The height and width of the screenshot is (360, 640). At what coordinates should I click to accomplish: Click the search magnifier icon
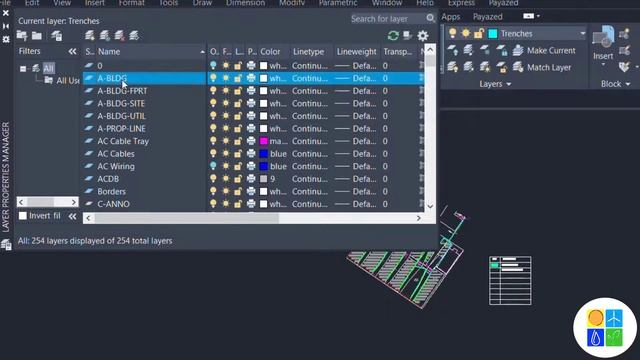(x=430, y=18)
